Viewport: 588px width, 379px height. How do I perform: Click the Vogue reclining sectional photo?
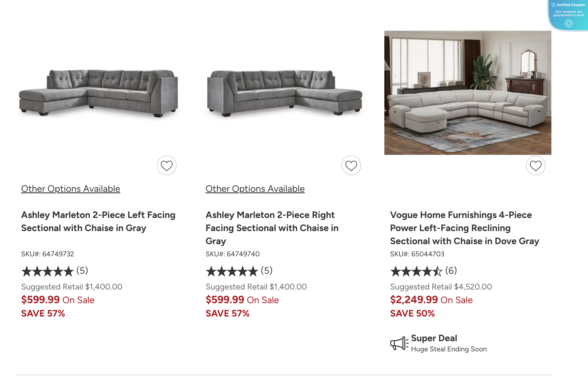pos(467,92)
